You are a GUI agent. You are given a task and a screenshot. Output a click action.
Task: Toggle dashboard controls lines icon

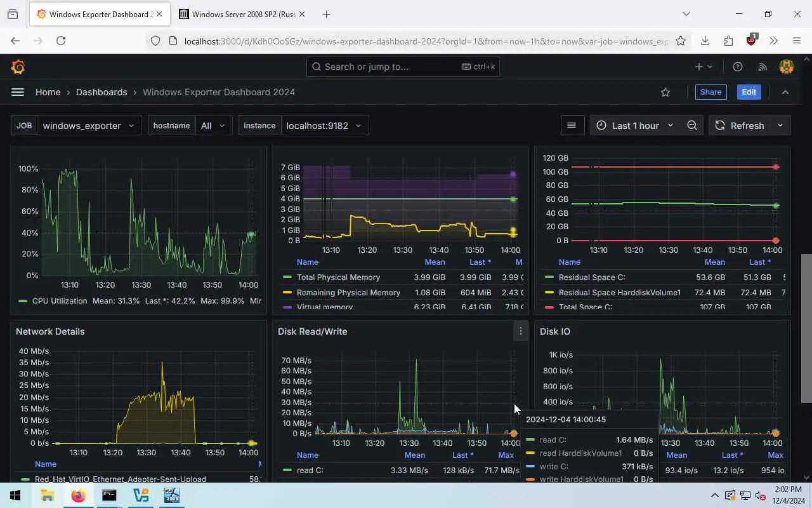pos(572,125)
